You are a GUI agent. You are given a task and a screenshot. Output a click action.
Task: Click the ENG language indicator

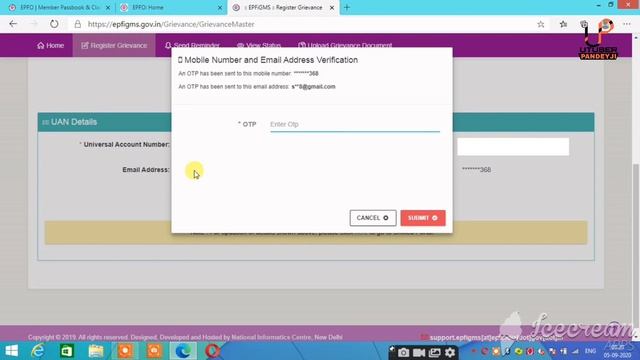tap(590, 351)
